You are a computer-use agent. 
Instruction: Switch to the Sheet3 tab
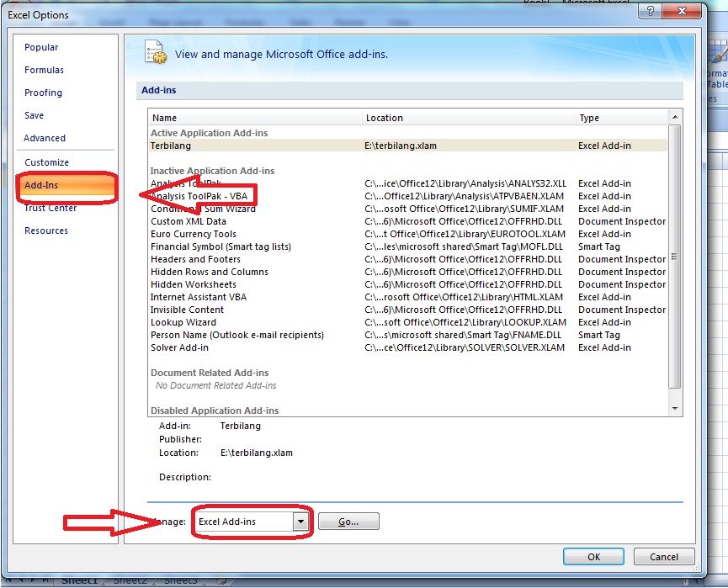coord(181,580)
